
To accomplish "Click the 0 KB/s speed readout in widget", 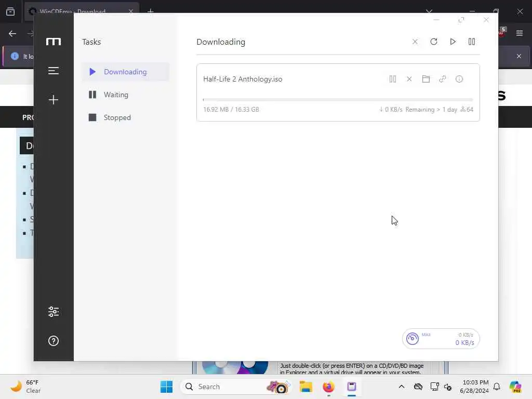I will click(x=464, y=343).
